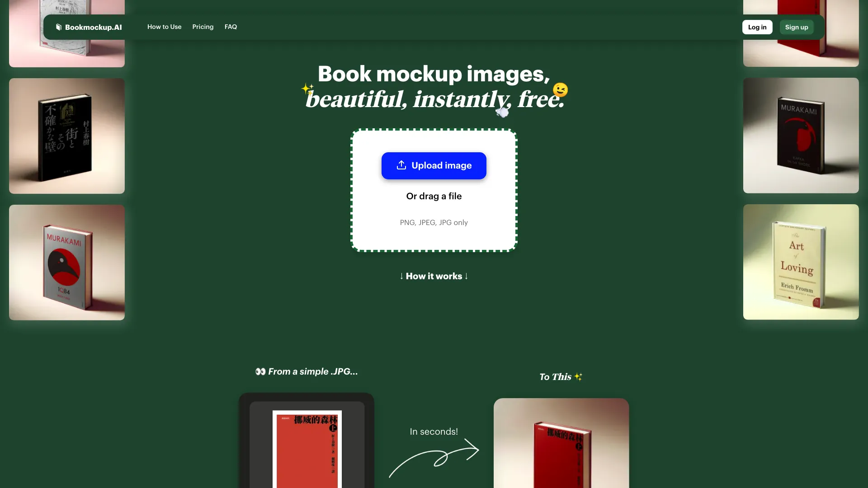Click the top-left partial book thumbnail
This screenshot has width=868, height=488.
click(67, 33)
